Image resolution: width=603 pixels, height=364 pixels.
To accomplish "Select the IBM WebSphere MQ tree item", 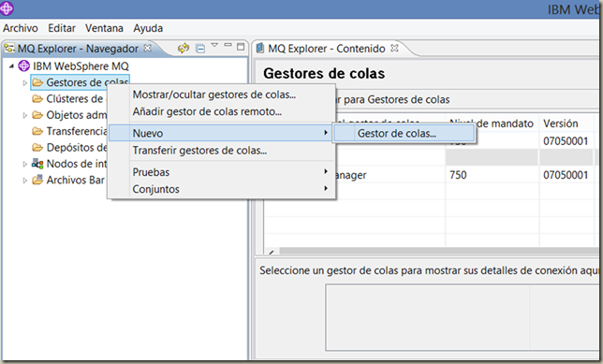I will [x=81, y=66].
